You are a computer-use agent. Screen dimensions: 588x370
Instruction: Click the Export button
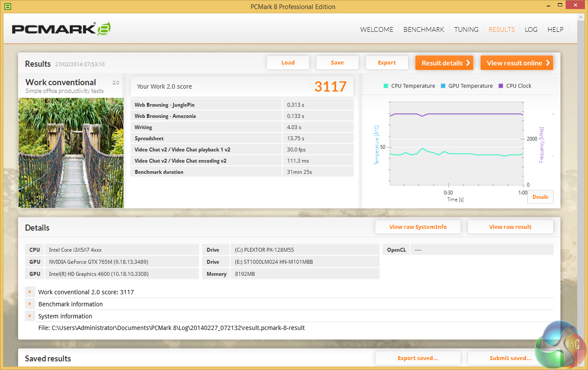tap(387, 63)
